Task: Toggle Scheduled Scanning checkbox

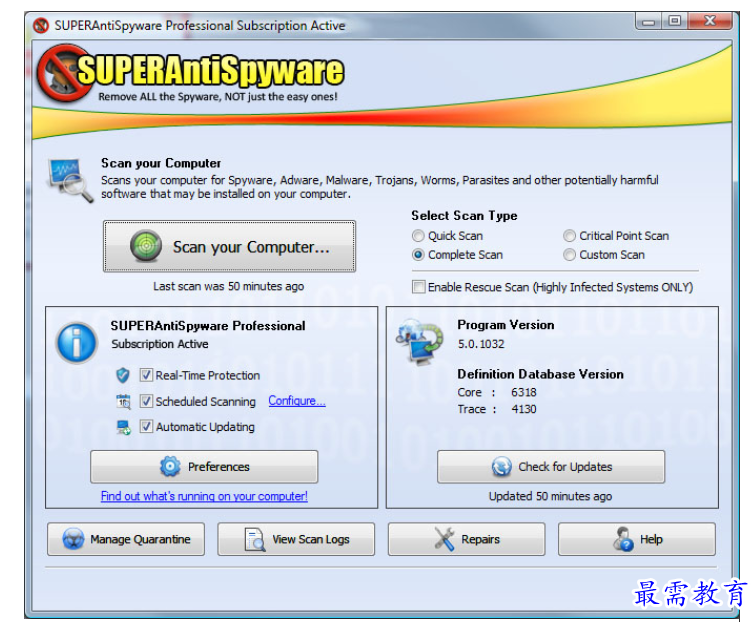Action: (x=146, y=401)
